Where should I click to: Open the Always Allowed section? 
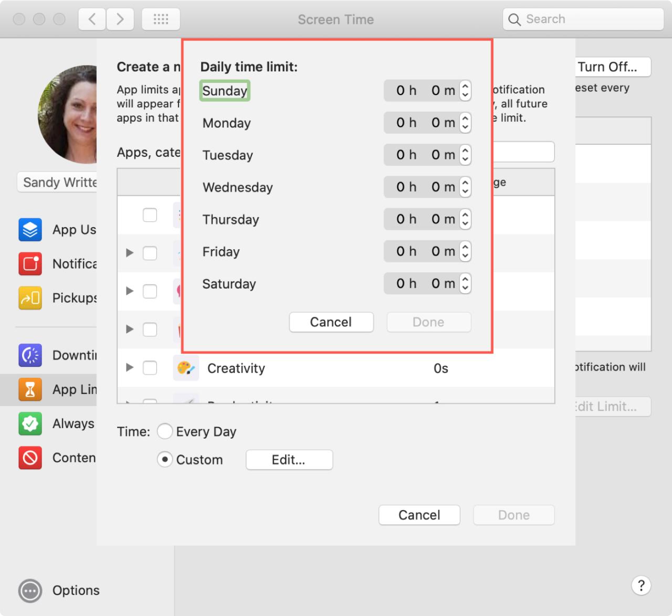(x=30, y=423)
